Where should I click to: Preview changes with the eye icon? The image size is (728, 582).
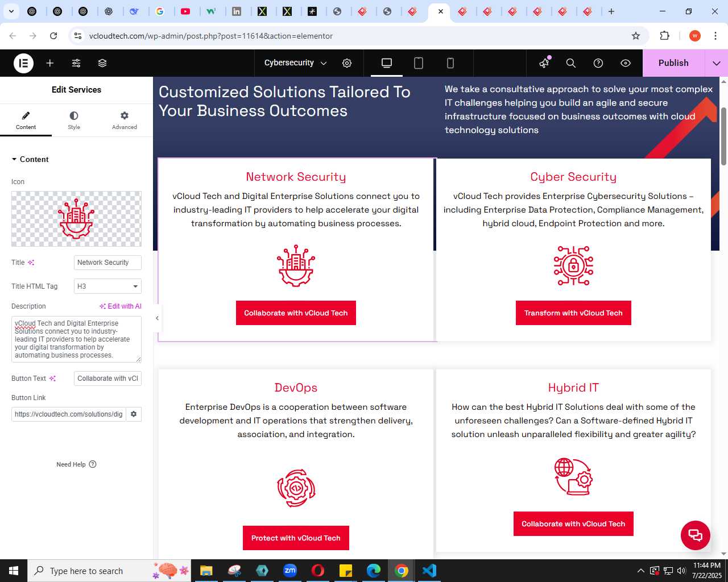click(626, 63)
